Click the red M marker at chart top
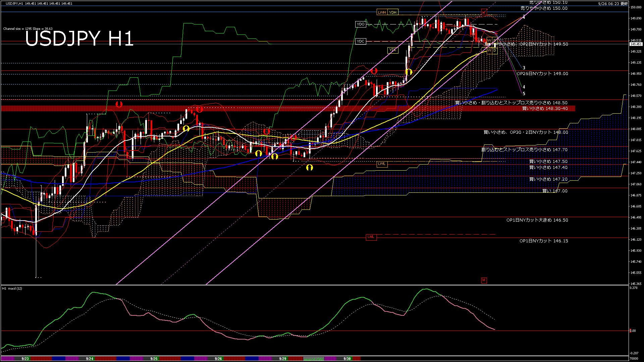644x362 pixels. pos(484,12)
